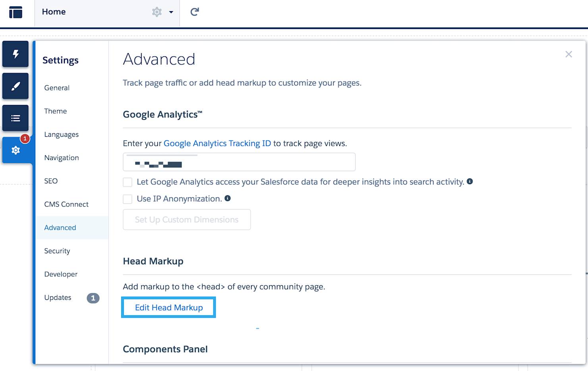Click the Components Panel heading
The height and width of the screenshot is (371, 588).
click(x=165, y=349)
